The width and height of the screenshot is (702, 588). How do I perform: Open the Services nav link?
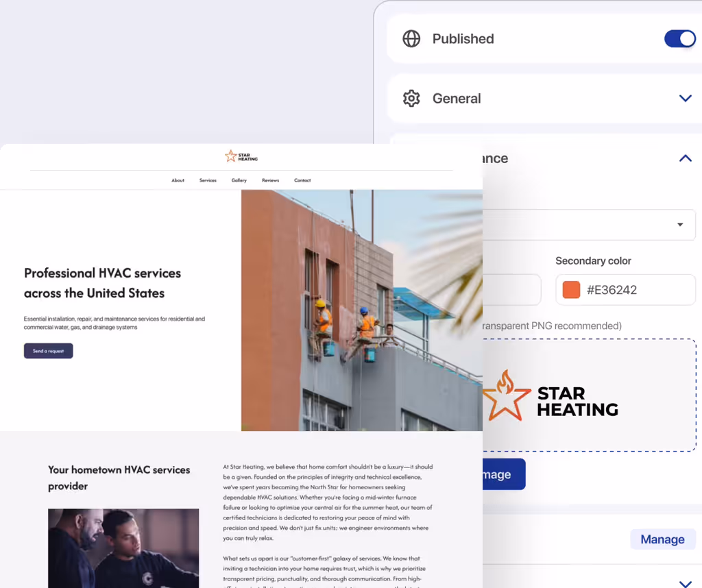pos(208,180)
